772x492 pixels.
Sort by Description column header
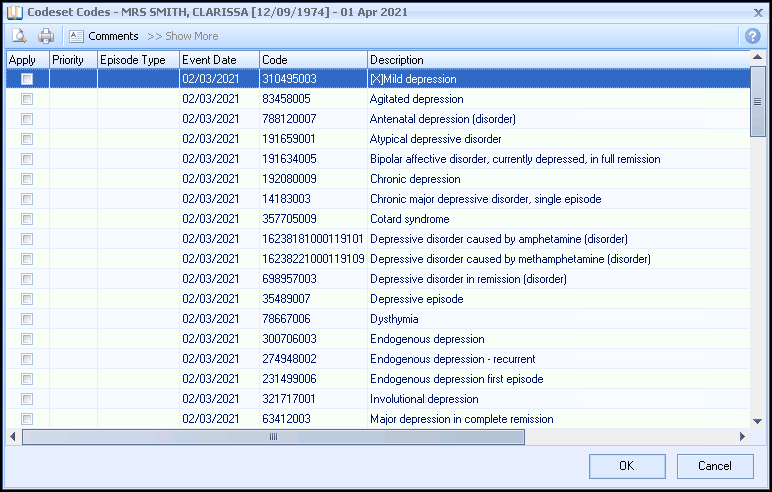coord(559,60)
